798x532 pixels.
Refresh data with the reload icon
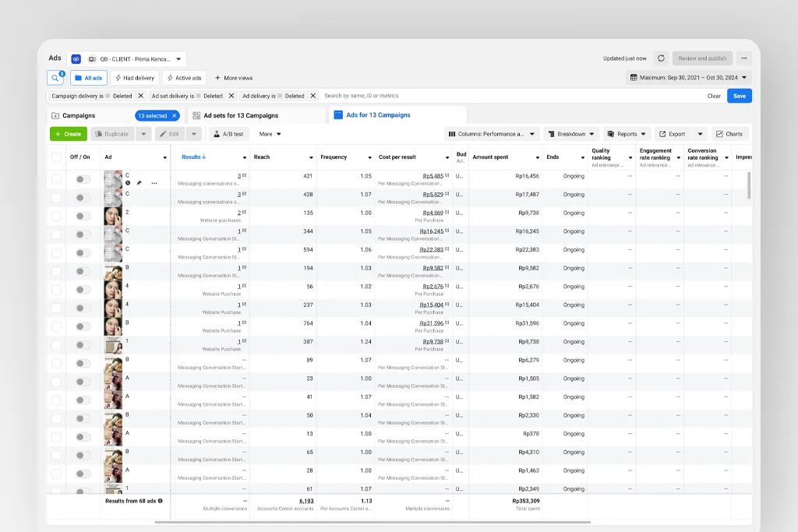[661, 58]
